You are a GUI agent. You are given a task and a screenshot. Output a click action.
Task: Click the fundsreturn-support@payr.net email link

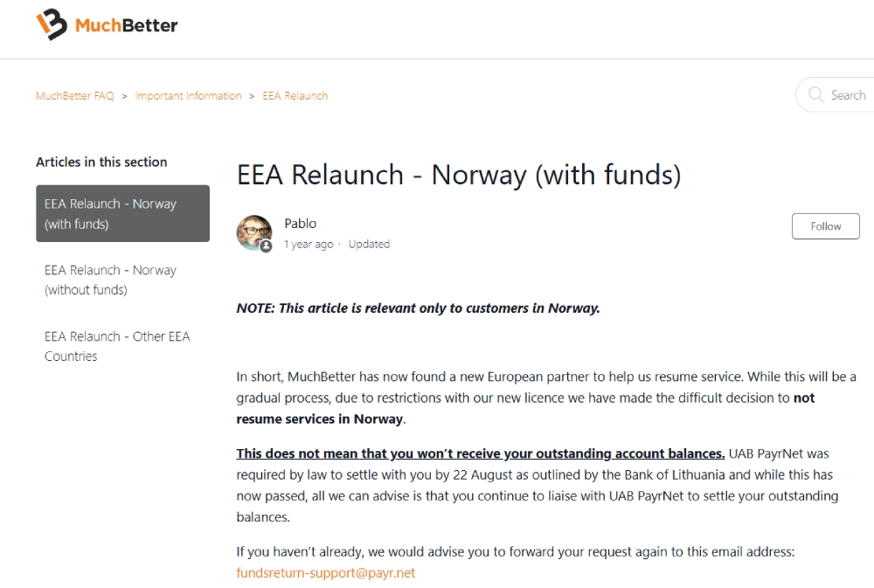[326, 573]
